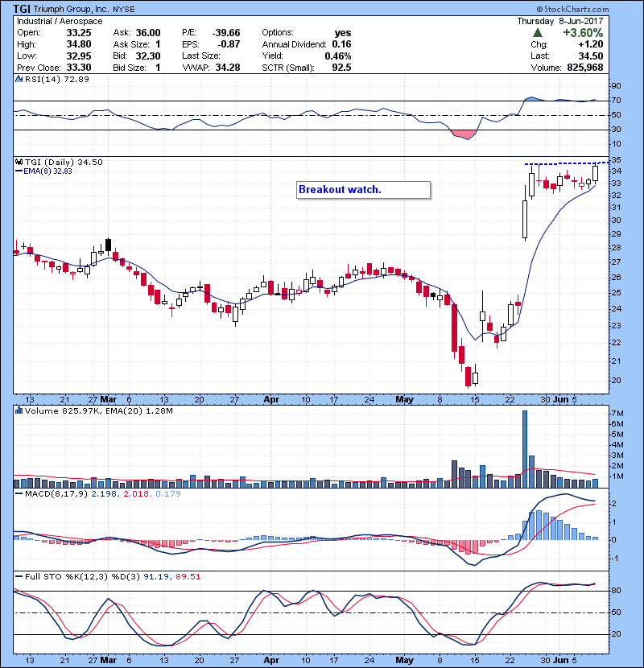Image resolution: width=644 pixels, height=668 pixels.
Task: Click the Open value 33.25
Action: (x=79, y=33)
